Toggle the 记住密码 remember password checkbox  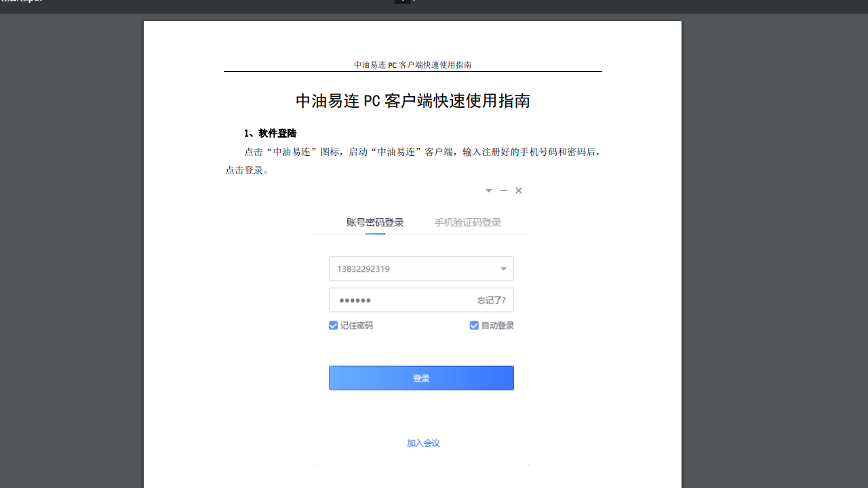[333, 325]
